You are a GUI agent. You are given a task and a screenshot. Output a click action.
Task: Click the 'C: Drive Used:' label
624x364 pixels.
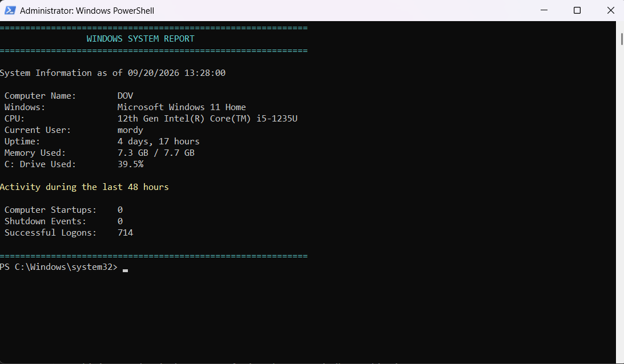(x=40, y=164)
